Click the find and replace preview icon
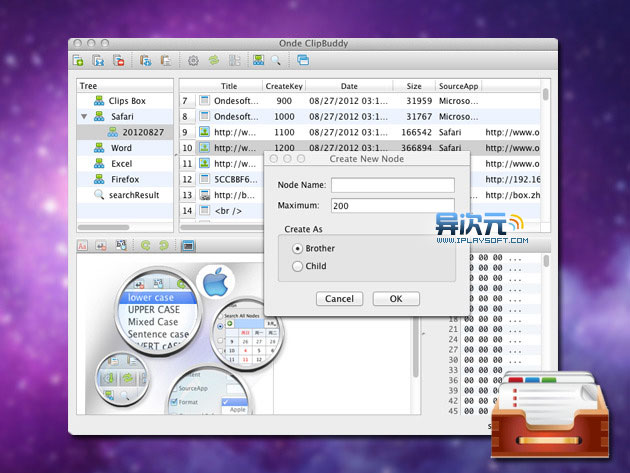Image resolution: width=630 pixels, height=473 pixels. coord(121,246)
